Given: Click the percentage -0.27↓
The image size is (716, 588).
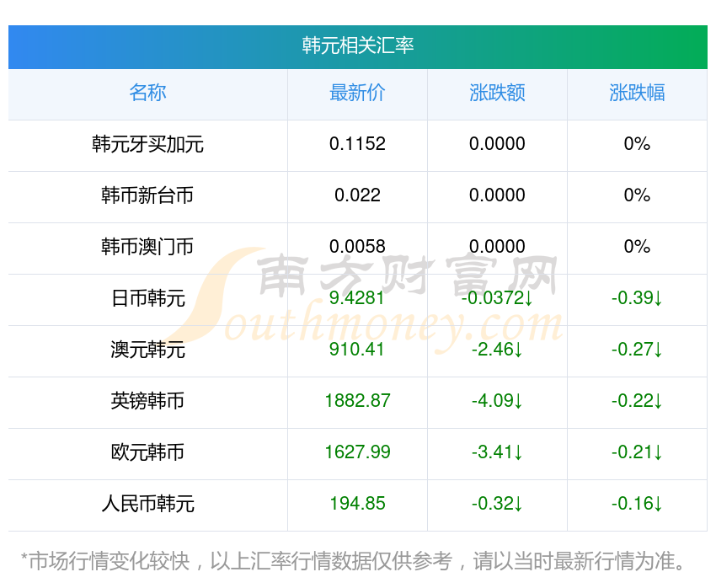Looking at the screenshot, I should tap(637, 350).
